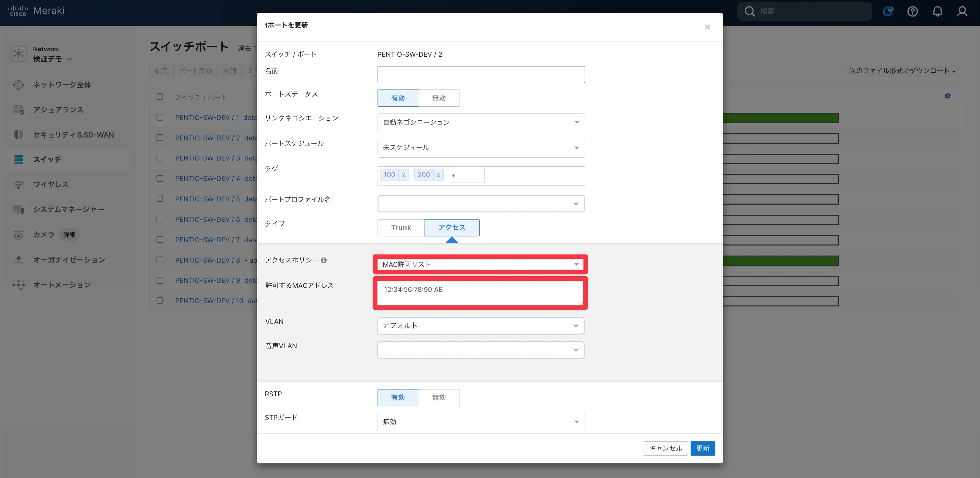
Task: Click the 名前 name input field
Action: tap(481, 75)
